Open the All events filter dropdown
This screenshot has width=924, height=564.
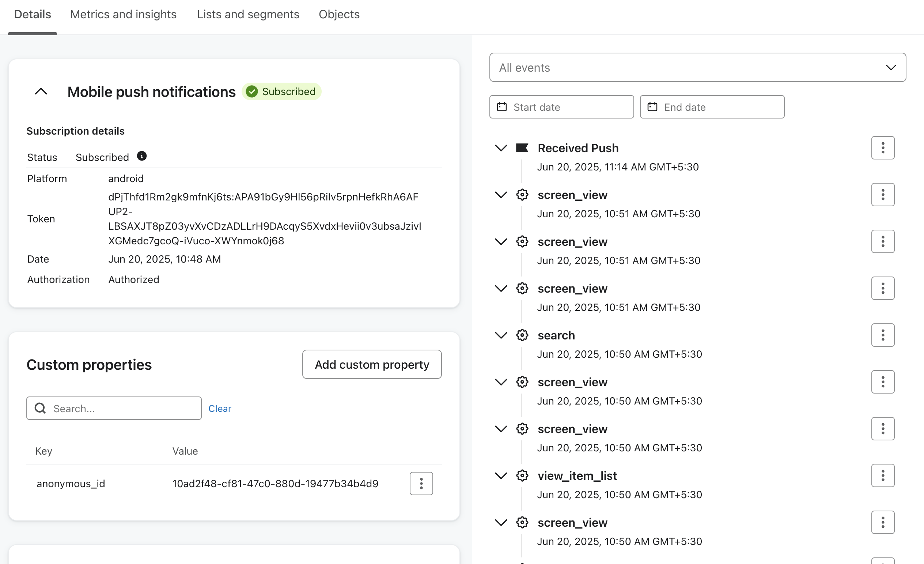[697, 68]
